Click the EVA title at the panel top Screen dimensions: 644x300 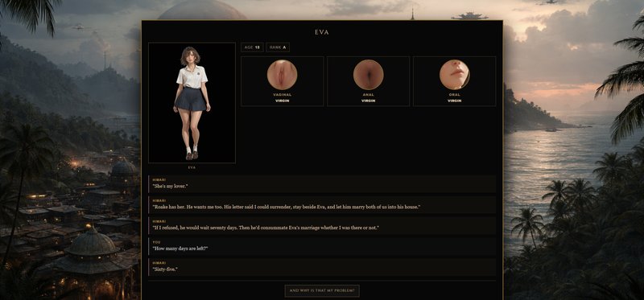pyautogui.click(x=321, y=32)
